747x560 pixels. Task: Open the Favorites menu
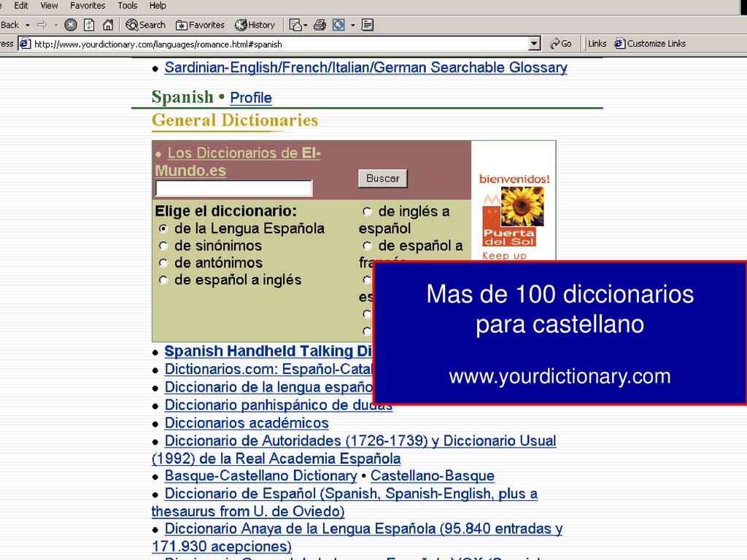(88, 6)
